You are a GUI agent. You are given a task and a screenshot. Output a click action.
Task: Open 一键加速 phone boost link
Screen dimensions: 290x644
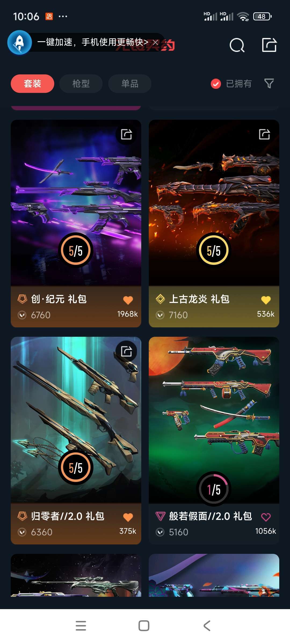(93, 42)
